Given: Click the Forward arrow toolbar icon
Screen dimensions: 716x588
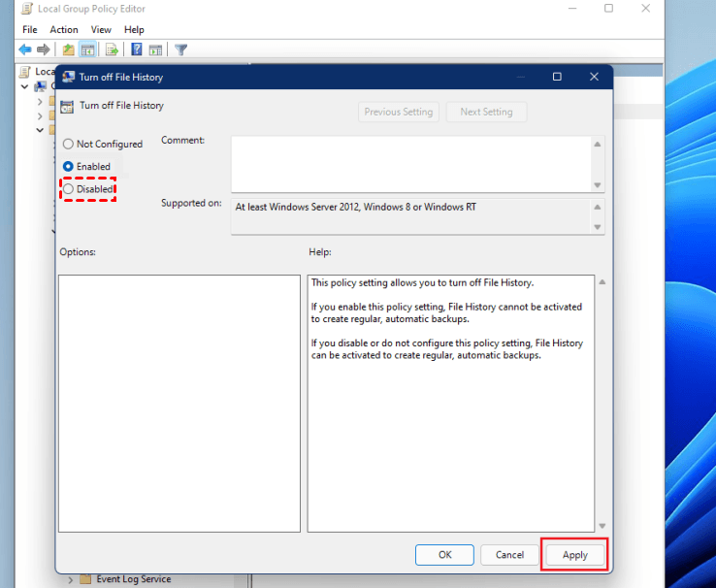Looking at the screenshot, I should (x=44, y=49).
